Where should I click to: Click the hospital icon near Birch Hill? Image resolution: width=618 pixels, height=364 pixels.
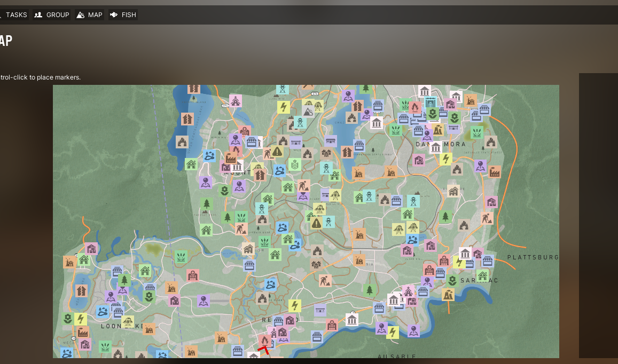[x=244, y=131]
